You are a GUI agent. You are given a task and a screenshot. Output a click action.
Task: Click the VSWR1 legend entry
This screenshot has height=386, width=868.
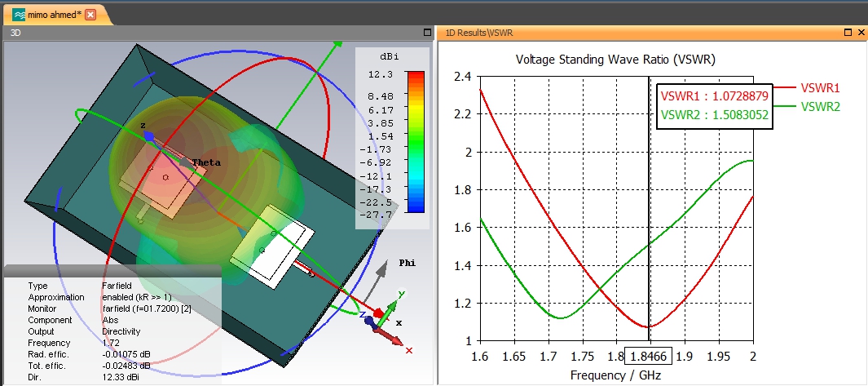tap(807, 87)
